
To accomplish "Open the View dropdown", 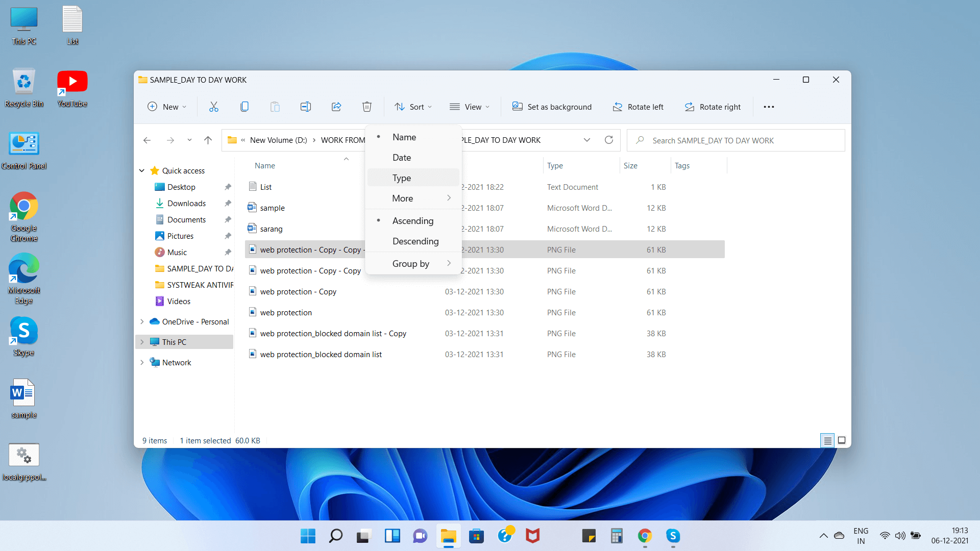I will 469,107.
